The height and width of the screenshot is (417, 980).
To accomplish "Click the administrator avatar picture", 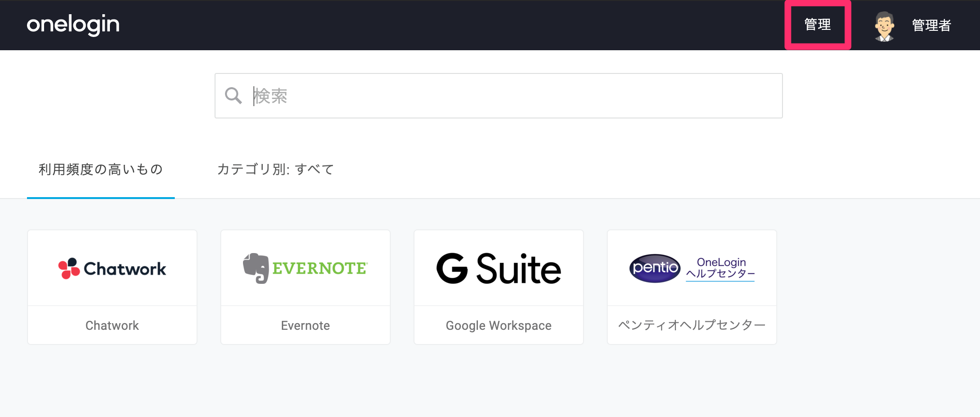I will pos(884,26).
